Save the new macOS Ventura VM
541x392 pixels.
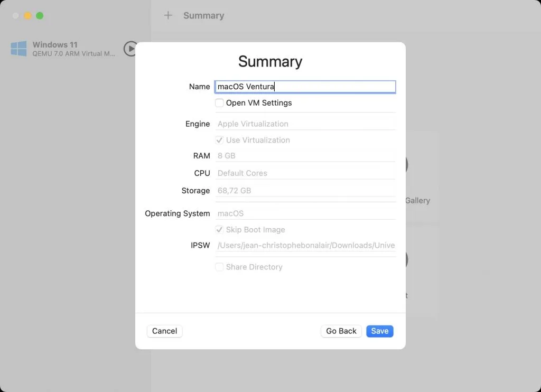coord(379,331)
